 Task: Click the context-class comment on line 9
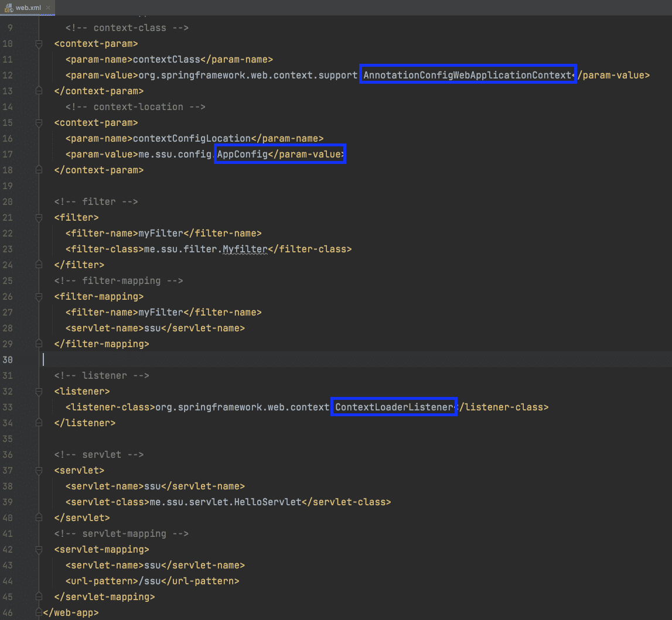click(127, 28)
